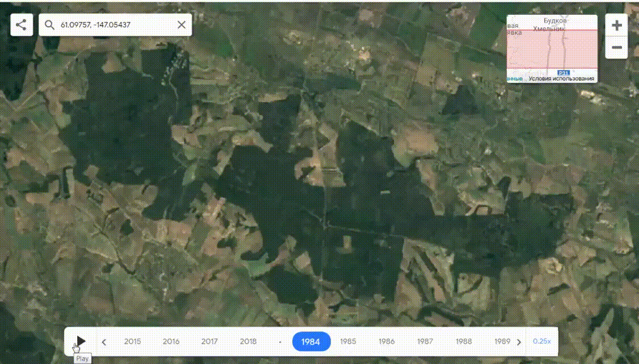This screenshot has width=639, height=364.
Task: Zoom in with the plus button
Action: tap(617, 26)
